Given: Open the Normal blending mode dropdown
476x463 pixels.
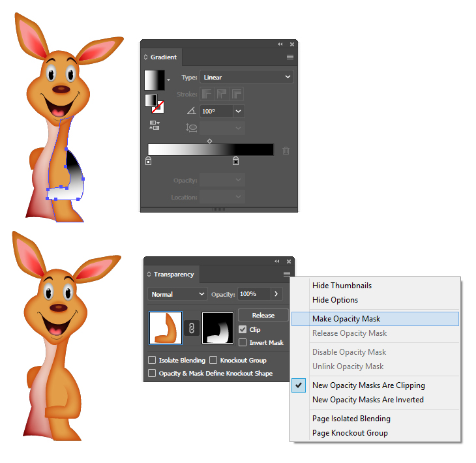Looking at the screenshot, I should (x=177, y=294).
